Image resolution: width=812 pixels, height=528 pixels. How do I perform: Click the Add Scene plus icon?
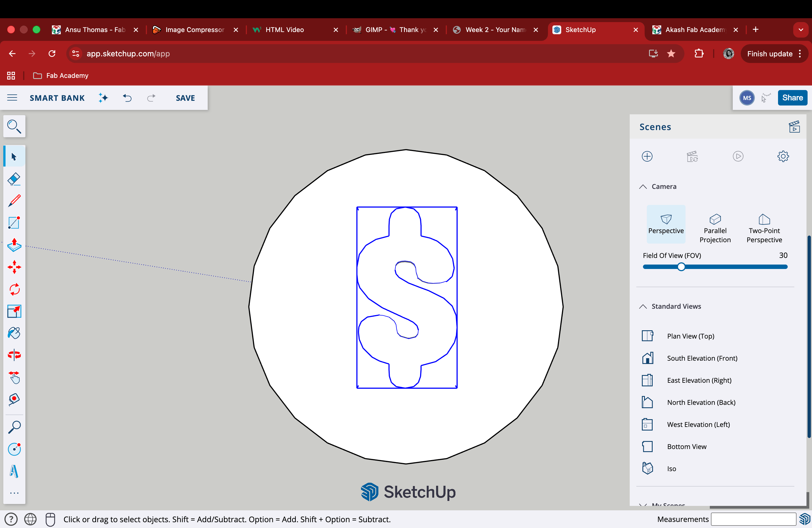click(x=647, y=156)
